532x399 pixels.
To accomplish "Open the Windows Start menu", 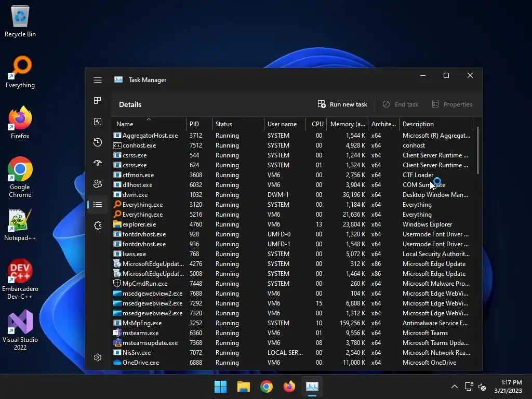I will pos(220,387).
